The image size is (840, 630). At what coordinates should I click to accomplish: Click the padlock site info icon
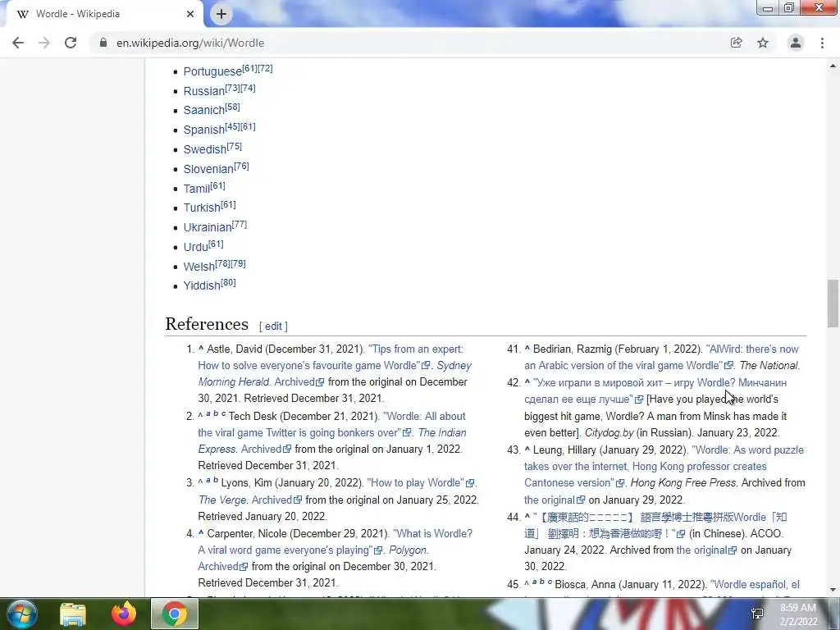(103, 43)
